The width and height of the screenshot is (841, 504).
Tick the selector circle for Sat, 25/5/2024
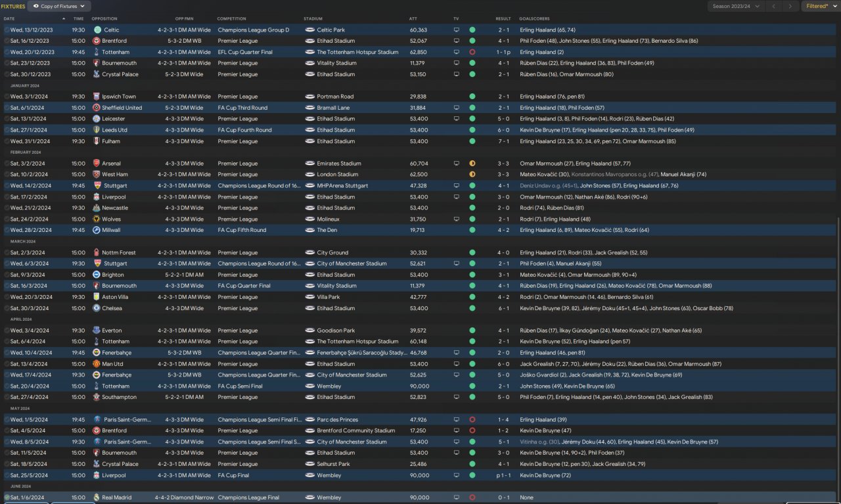pos(7,475)
